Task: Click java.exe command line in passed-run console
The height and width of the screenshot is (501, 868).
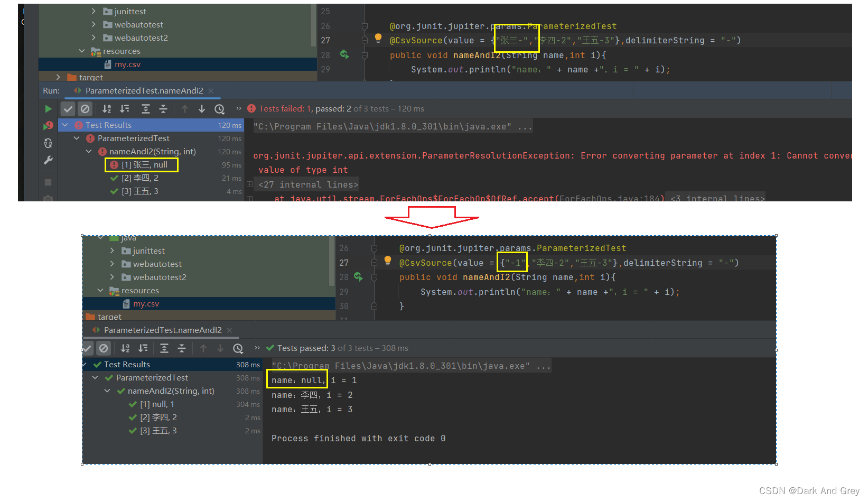Action: click(x=412, y=366)
